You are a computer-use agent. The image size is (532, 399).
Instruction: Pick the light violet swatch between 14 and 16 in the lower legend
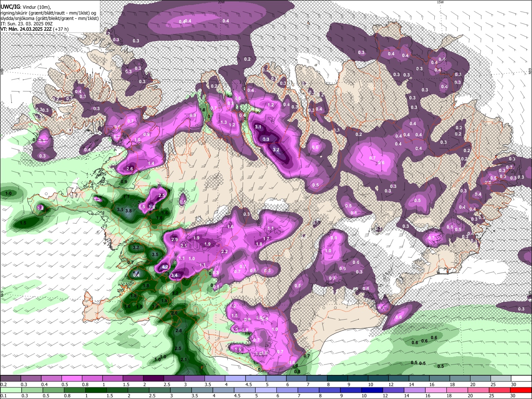(x=414, y=390)
